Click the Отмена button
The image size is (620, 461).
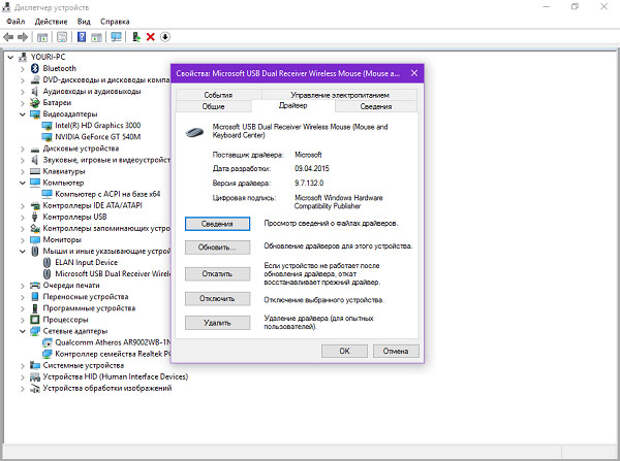point(396,351)
